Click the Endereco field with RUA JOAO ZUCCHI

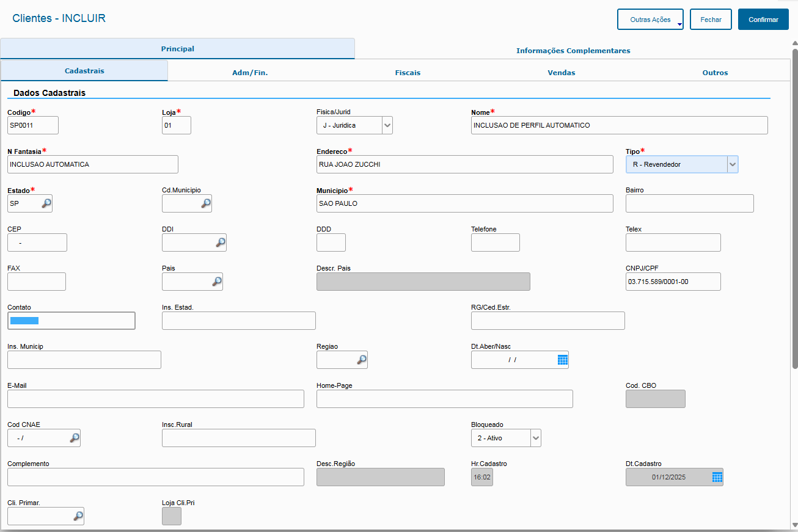[465, 164]
